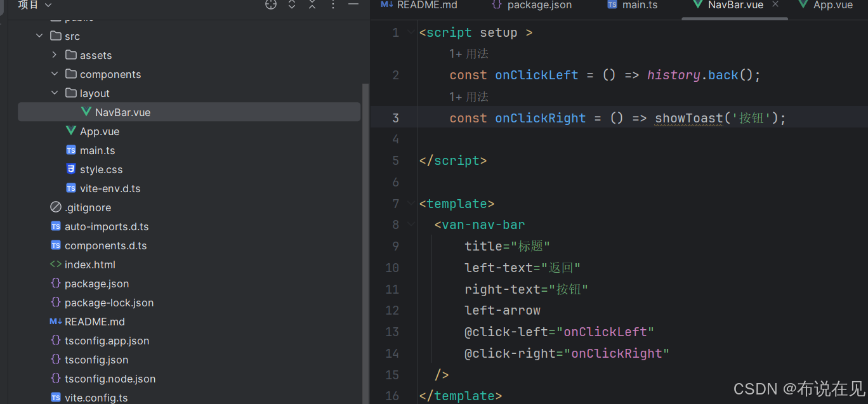Open tsconfig.node.json in the project tree
This screenshot has height=404, width=868.
point(110,379)
